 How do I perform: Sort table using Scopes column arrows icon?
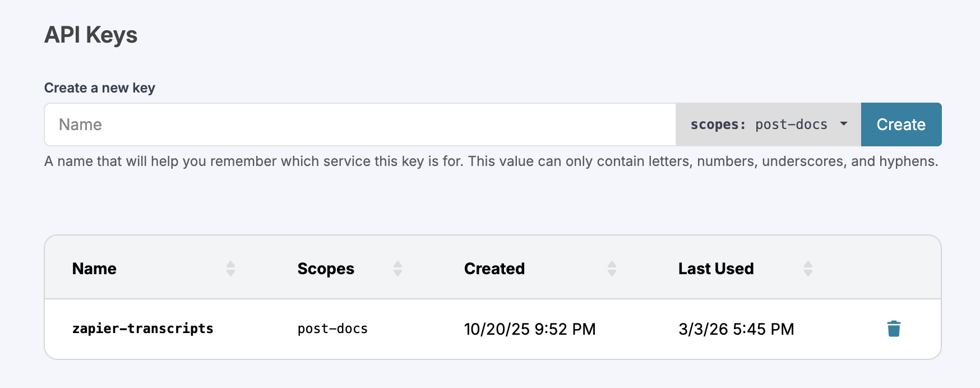coord(397,269)
